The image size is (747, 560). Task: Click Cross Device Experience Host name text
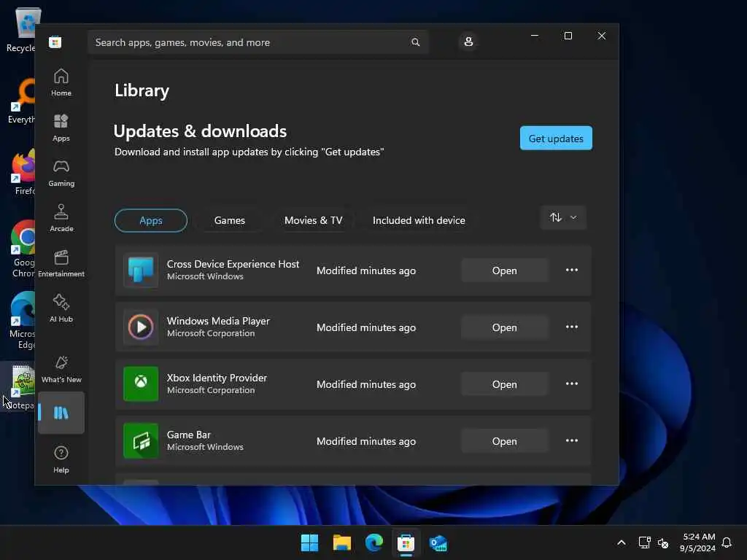pos(233,264)
